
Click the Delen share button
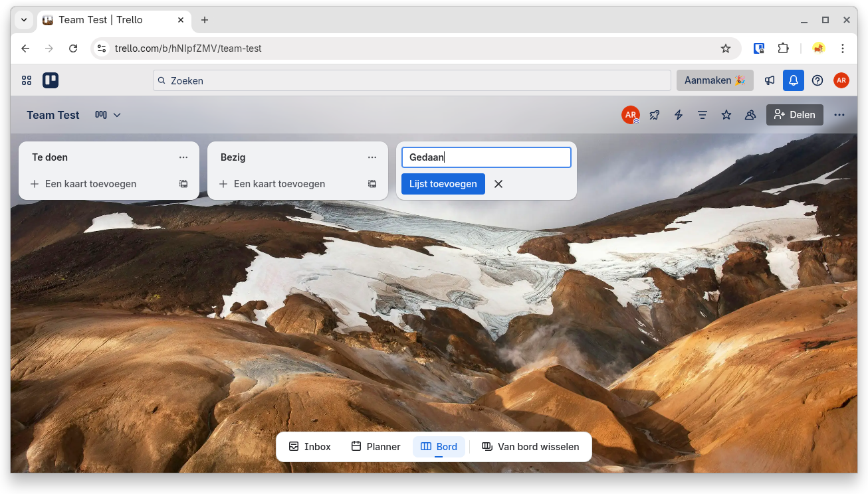[794, 115]
